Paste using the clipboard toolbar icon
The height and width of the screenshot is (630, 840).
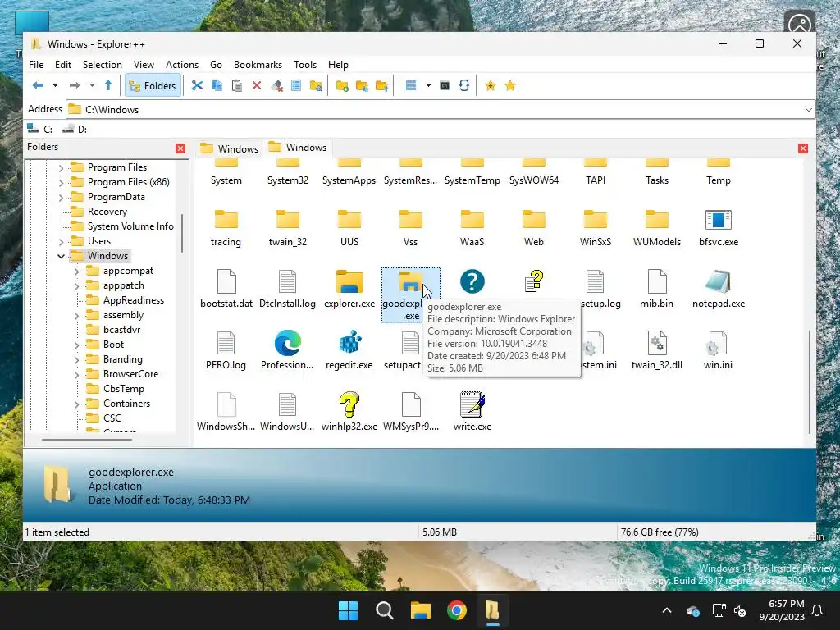click(x=237, y=85)
